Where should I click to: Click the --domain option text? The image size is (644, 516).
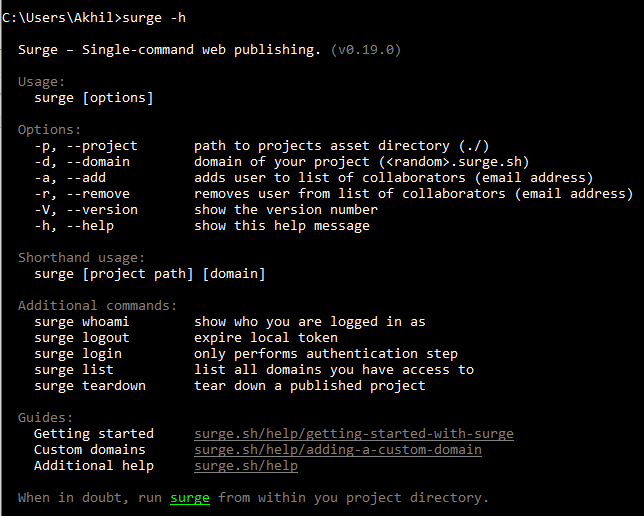[x=82, y=162]
